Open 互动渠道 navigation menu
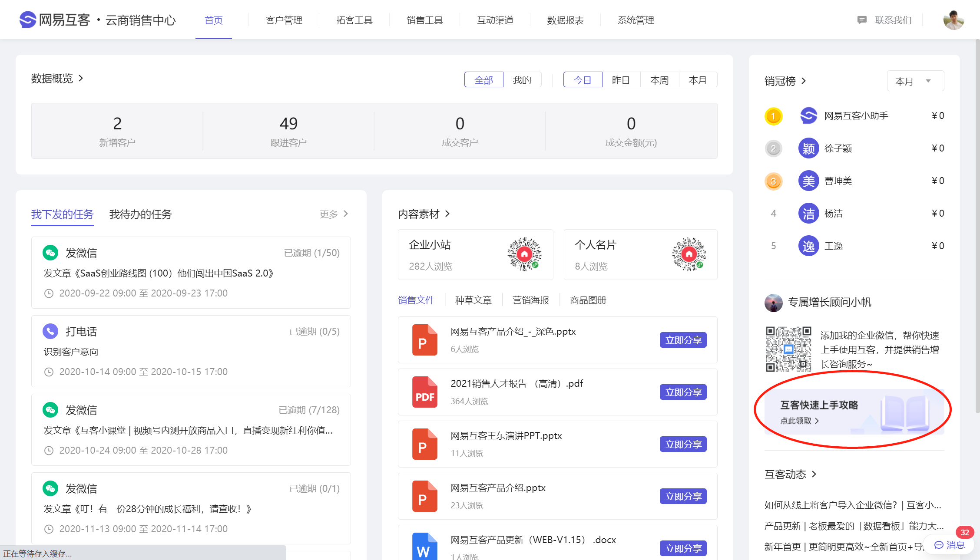This screenshot has width=980, height=560. pos(495,20)
